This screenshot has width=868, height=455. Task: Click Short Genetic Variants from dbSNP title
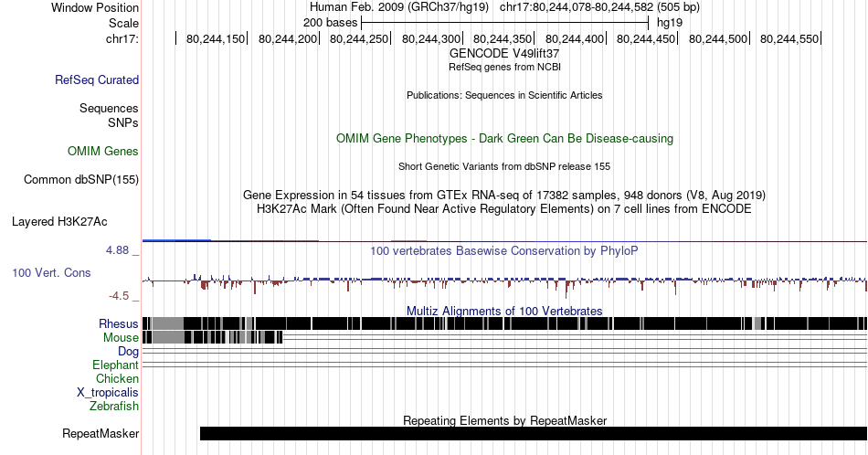click(x=504, y=166)
